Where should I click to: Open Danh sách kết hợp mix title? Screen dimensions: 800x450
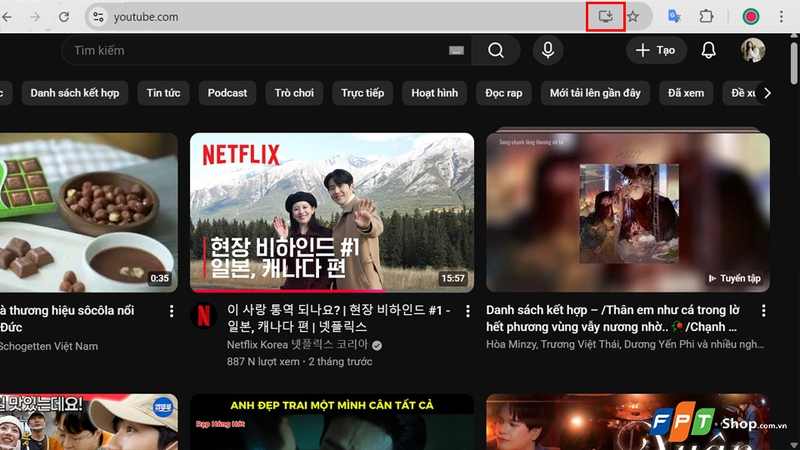pyautogui.click(x=613, y=318)
